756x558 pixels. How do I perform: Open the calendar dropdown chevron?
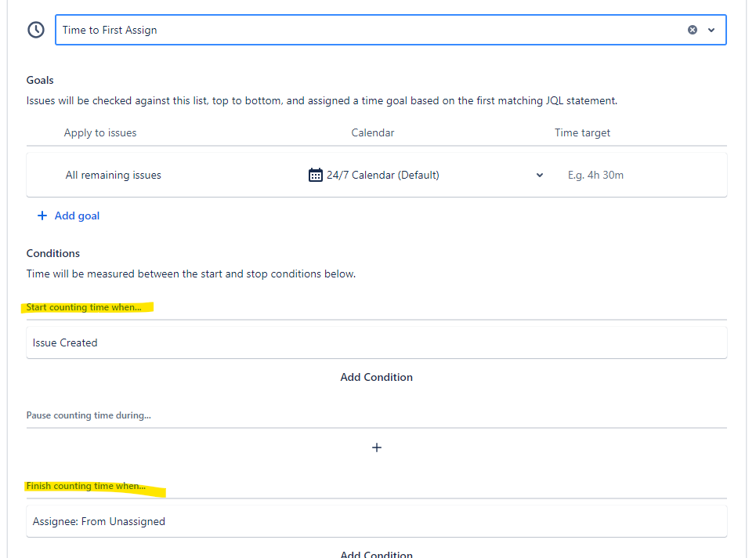pos(539,175)
